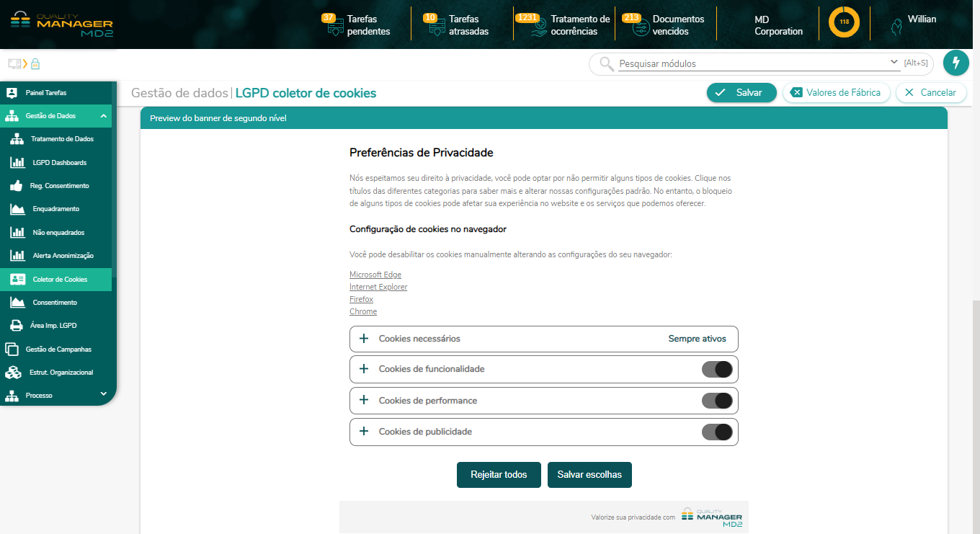
Task: Select Reg. Consentimento in the sidebar
Action: click(59, 186)
